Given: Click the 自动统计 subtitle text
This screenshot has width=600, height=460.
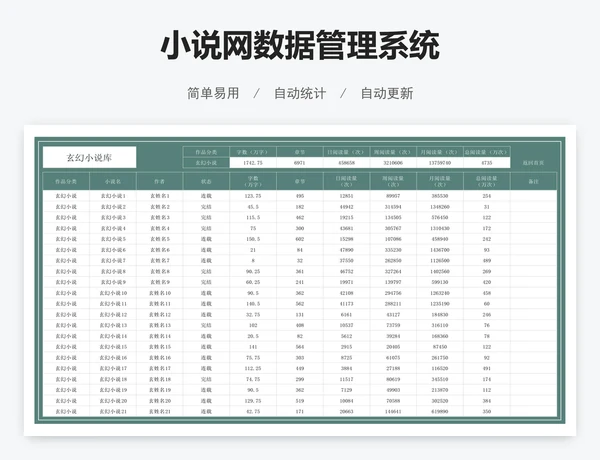Looking at the screenshot, I should pyautogui.click(x=300, y=93).
